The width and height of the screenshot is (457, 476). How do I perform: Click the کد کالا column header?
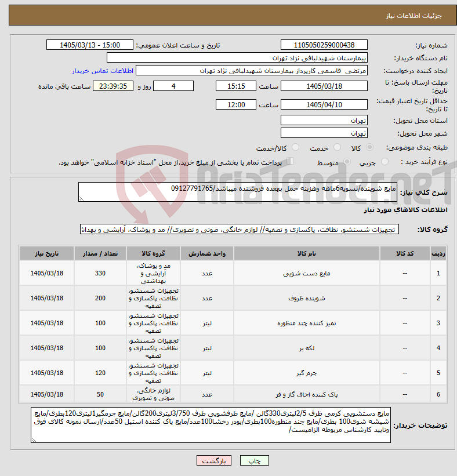coord(405,253)
